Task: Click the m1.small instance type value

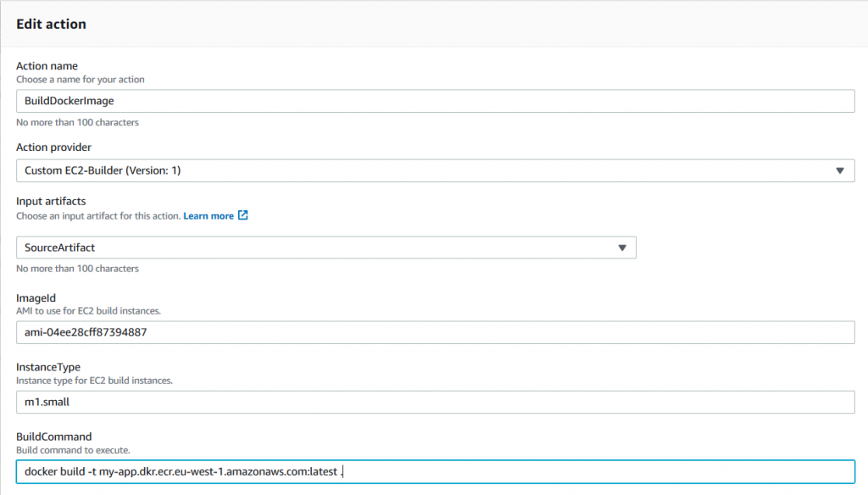Action: [47, 402]
